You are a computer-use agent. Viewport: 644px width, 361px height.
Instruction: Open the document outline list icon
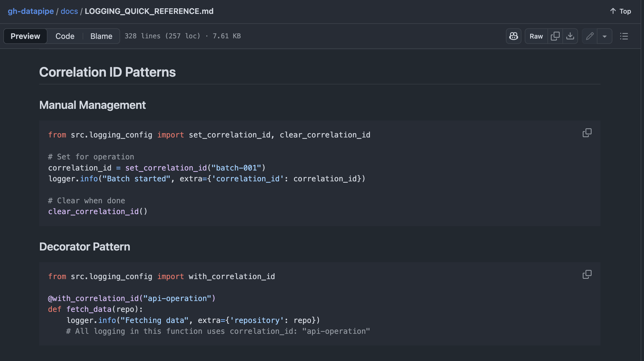[x=624, y=36]
